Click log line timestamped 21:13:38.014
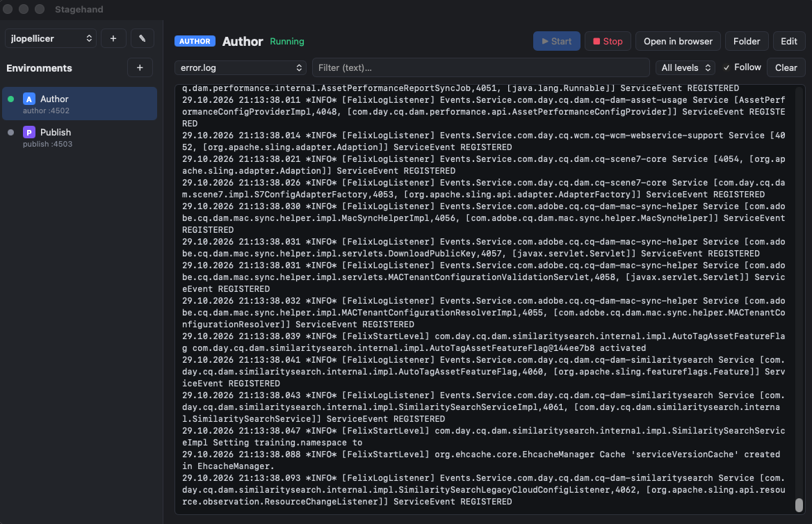Screen dimensions: 812x524 point(484,141)
